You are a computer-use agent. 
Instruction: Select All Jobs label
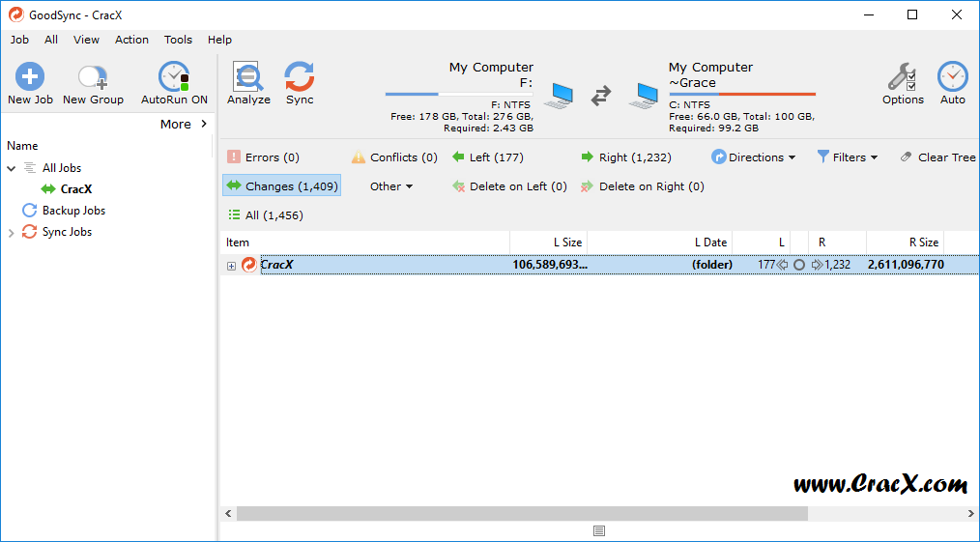pyautogui.click(x=62, y=168)
